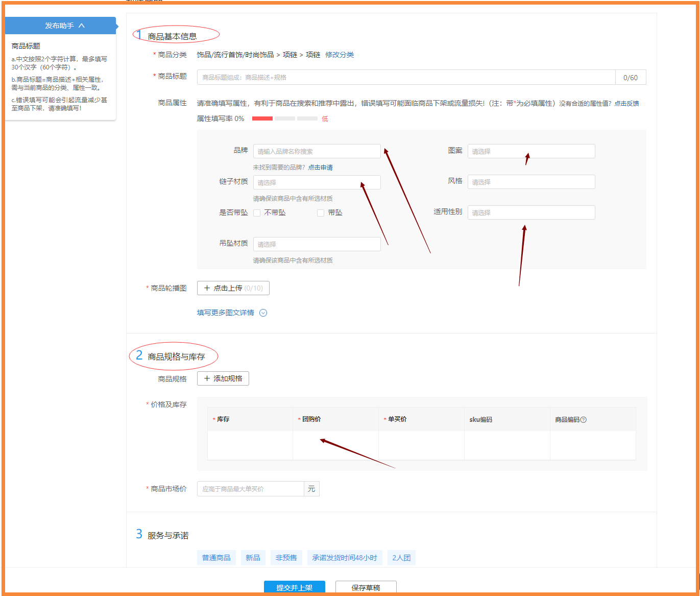Click the 0/60 character counter
Screen dimensions: 700x596
point(631,78)
